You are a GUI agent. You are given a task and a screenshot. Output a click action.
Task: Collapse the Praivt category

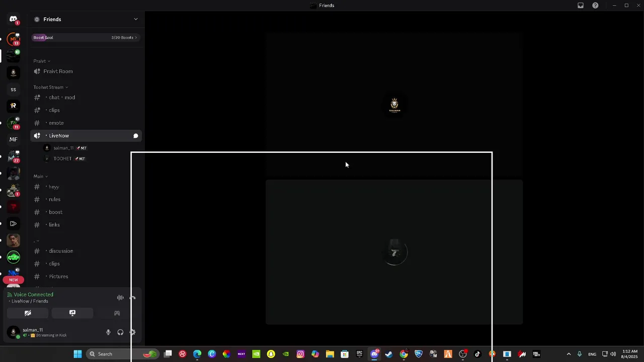42,61
